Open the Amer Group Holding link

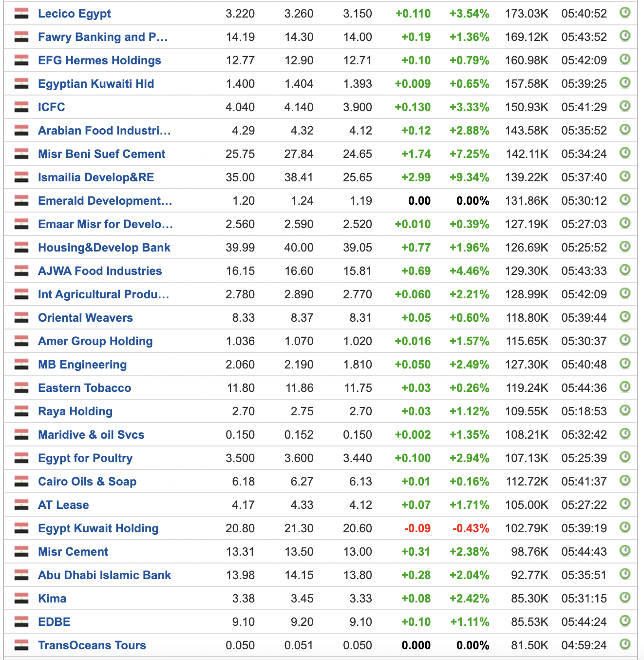(95, 341)
